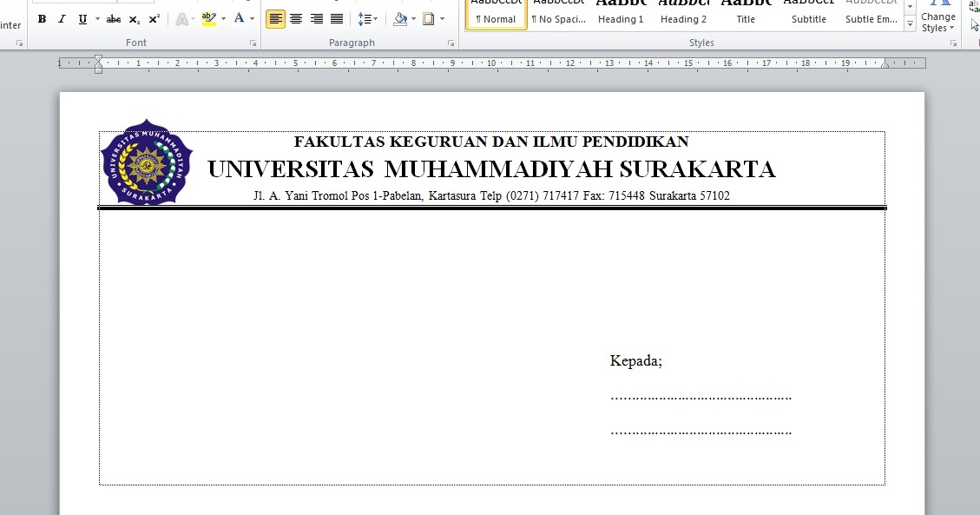
Task: Open the Clipboard dialog launcher
Action: tap(19, 43)
